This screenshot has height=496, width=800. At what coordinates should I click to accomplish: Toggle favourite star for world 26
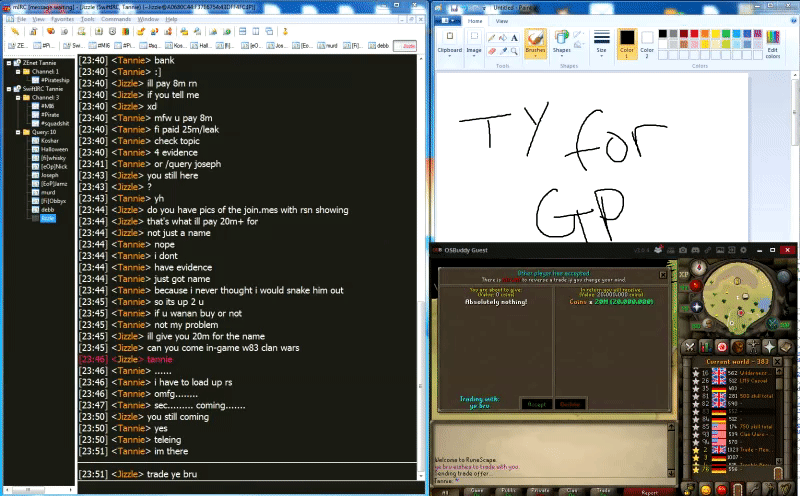[695, 381]
